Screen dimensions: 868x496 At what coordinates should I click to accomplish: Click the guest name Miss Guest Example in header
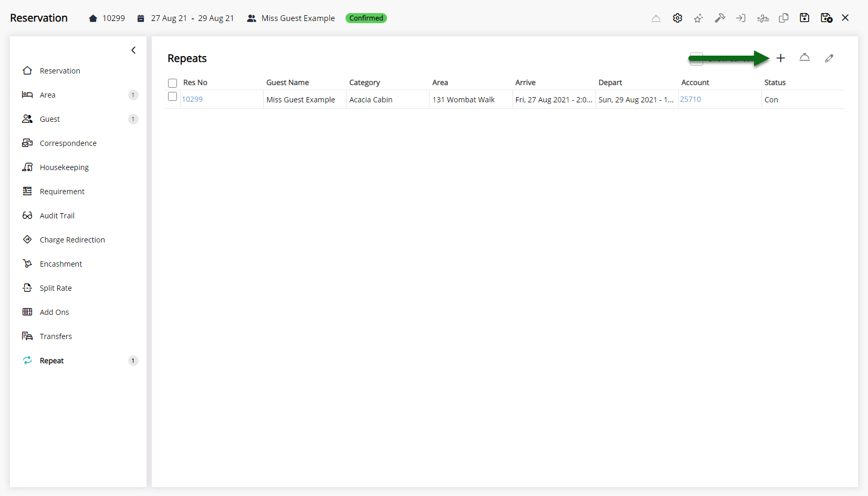point(298,18)
